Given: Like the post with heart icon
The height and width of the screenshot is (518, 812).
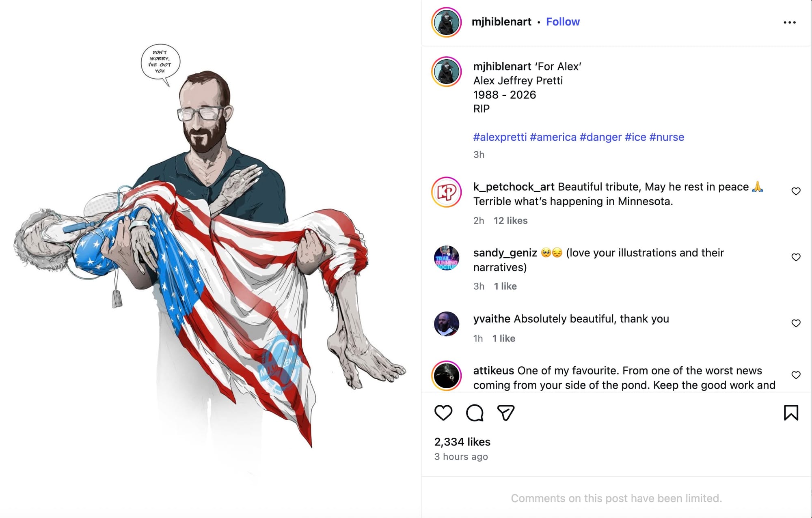Looking at the screenshot, I should 443,413.
